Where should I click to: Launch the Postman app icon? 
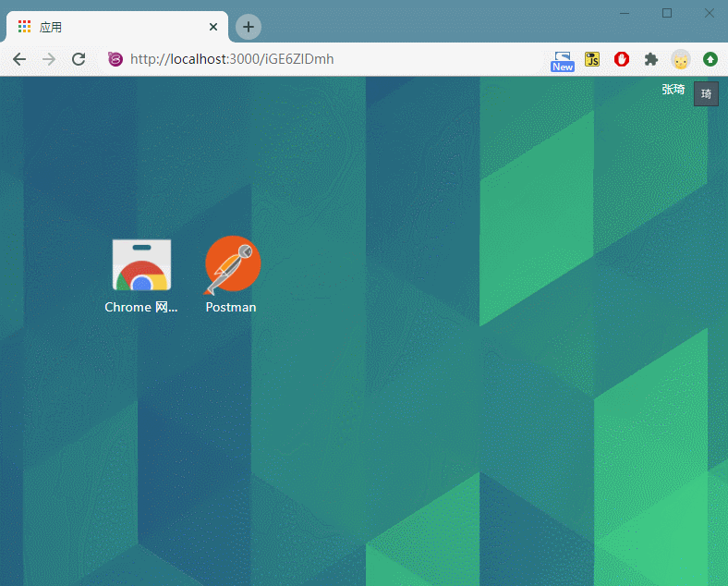pos(232,265)
